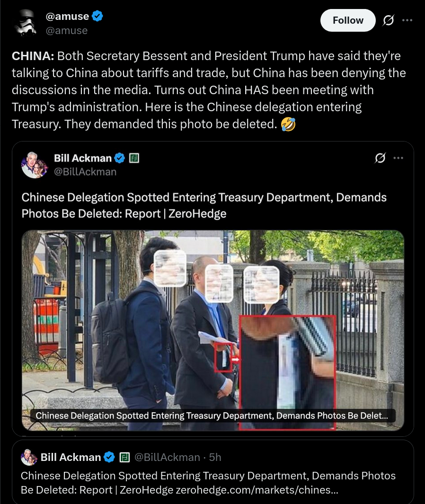Screen dimensions: 425x504
Task: Open the three-dots menu on the main post
Action: (x=407, y=20)
